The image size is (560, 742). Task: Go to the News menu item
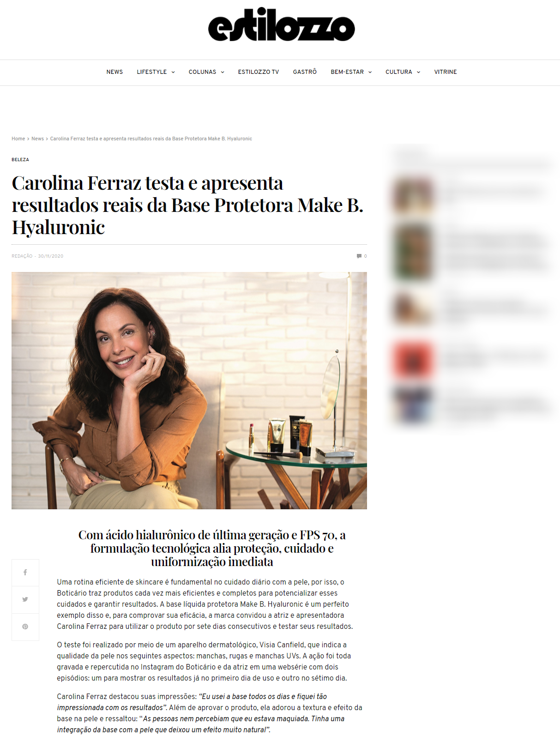pos(114,72)
